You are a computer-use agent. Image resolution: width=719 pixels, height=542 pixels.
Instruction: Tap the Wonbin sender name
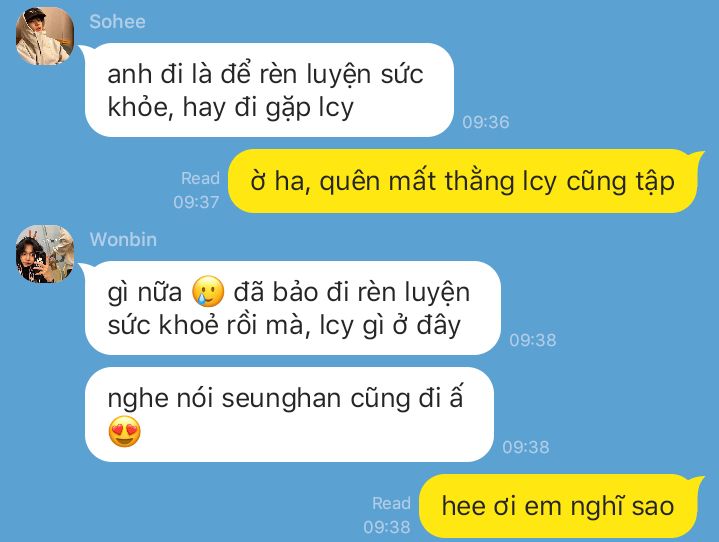(123, 239)
